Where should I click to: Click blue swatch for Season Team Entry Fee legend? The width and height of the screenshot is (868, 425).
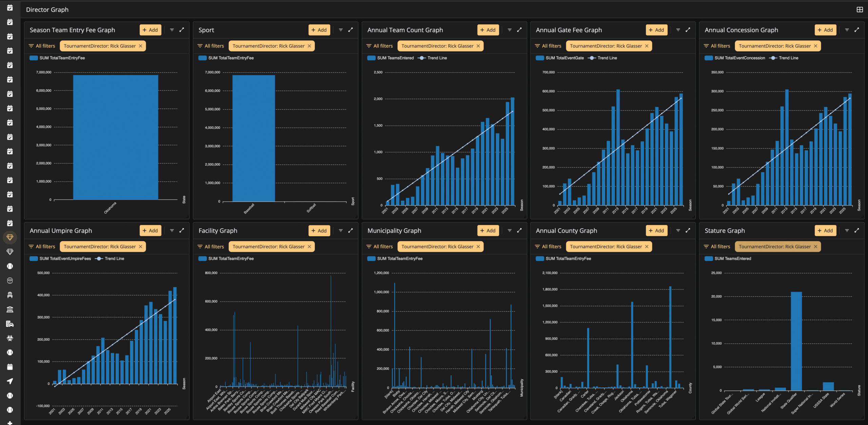(34, 58)
